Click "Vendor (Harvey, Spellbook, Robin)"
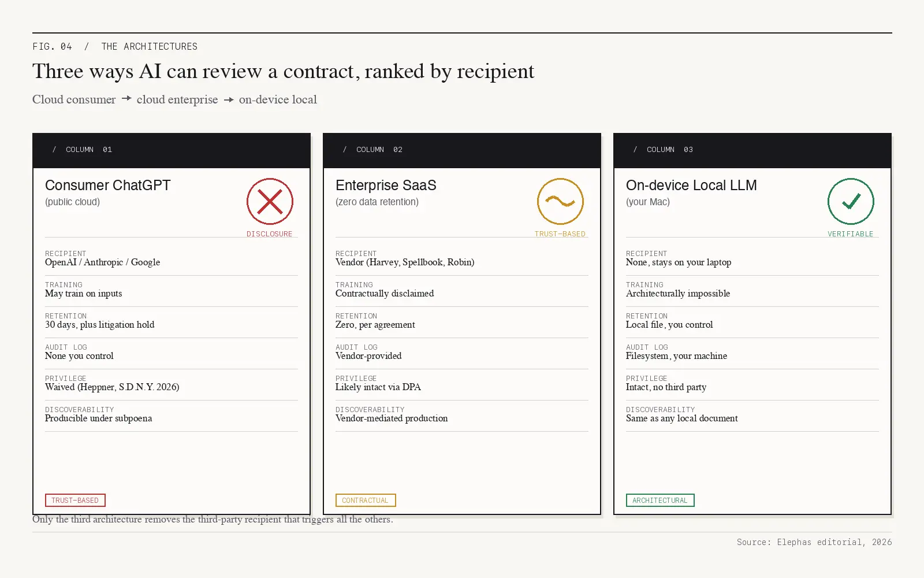924x578 pixels. pos(405,262)
